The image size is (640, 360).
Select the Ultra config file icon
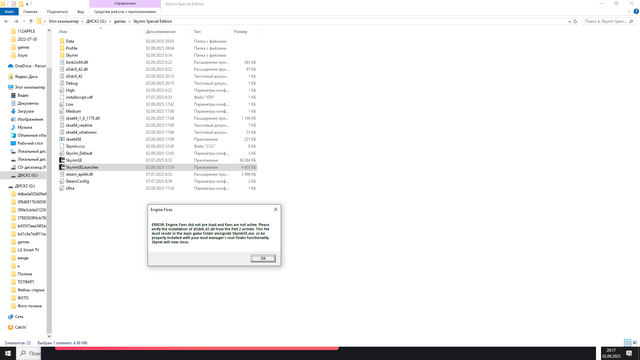click(x=62, y=188)
